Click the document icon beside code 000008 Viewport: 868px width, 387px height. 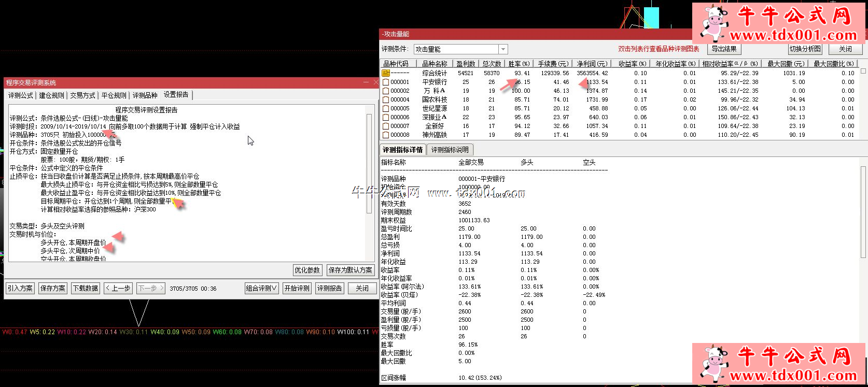click(386, 135)
